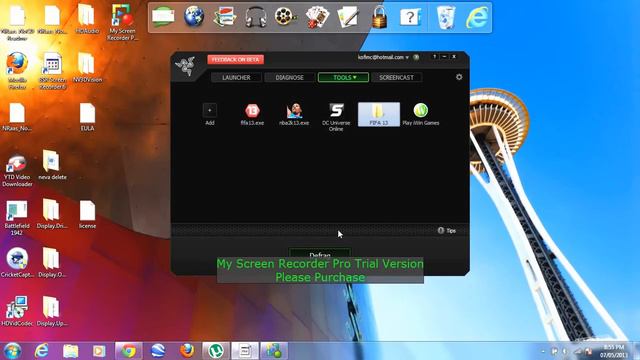Open the HDVidCodec desktop shortcut

(x=17, y=311)
